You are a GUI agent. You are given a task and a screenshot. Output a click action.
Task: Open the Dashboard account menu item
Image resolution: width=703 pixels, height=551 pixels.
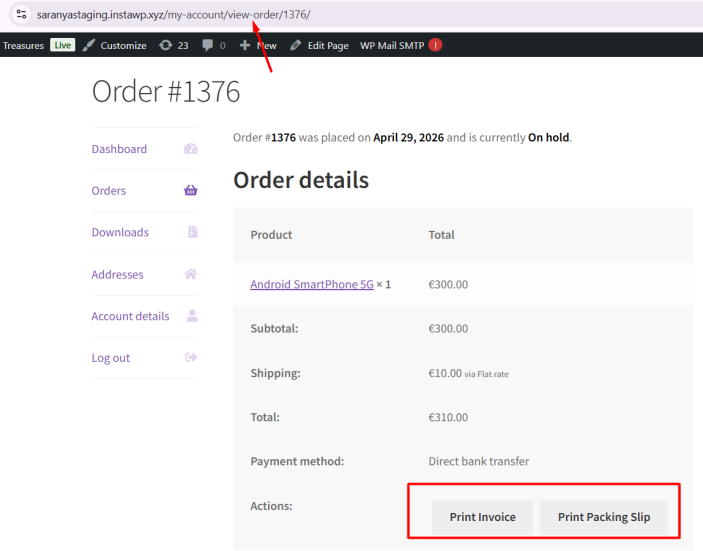[119, 149]
